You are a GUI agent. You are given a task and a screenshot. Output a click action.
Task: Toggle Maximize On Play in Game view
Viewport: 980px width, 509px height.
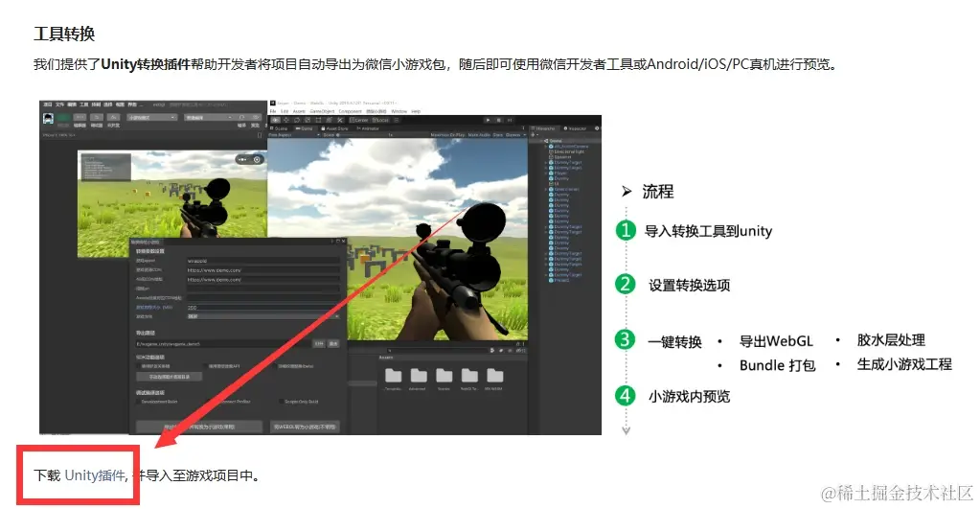(x=447, y=135)
